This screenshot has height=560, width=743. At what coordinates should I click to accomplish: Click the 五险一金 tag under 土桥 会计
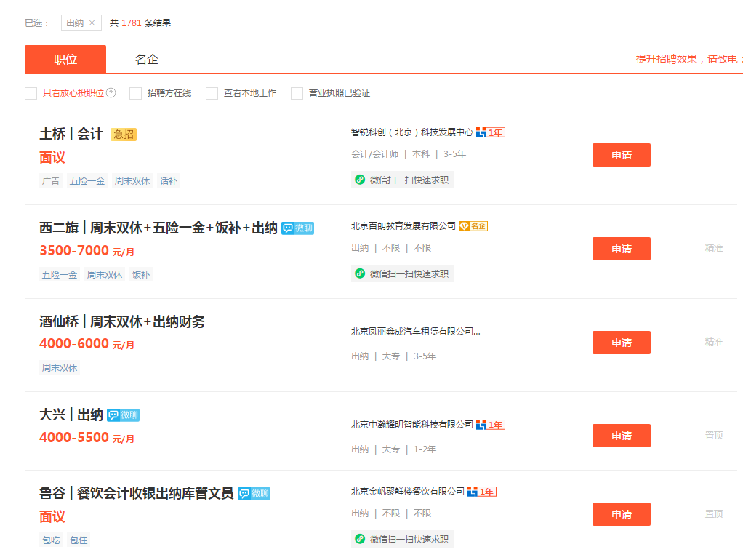coord(87,180)
